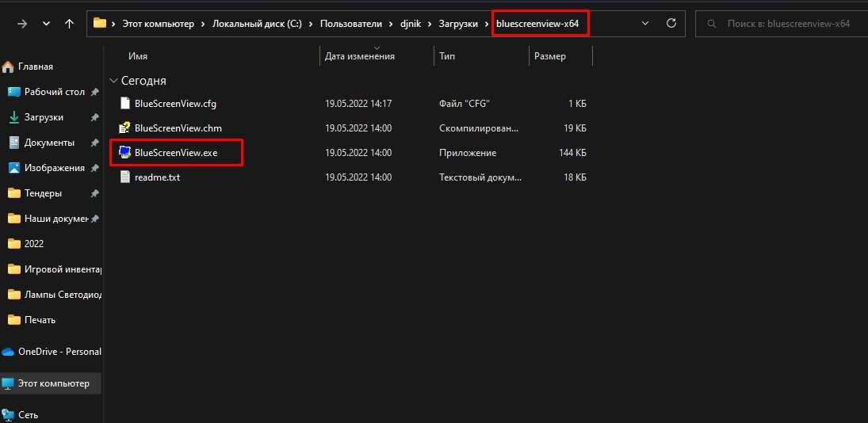Select 'Локальный диск (C:)' breadcrumb

pos(257,24)
